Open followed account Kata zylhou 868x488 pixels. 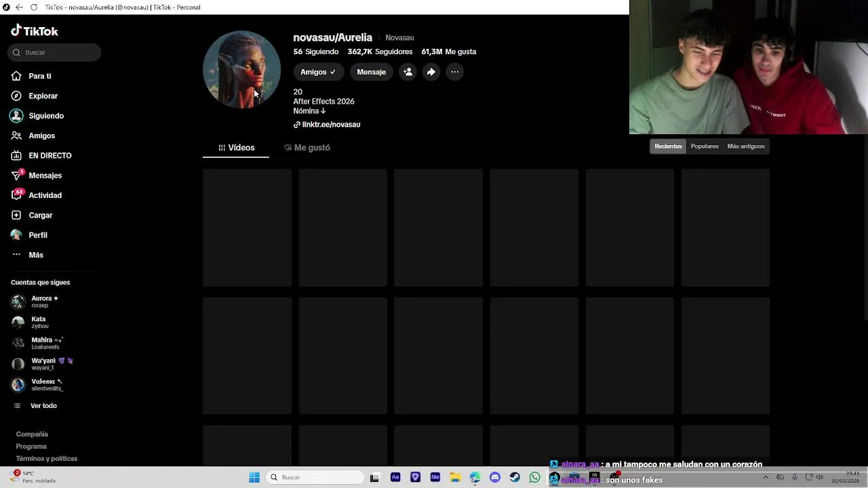click(x=37, y=322)
